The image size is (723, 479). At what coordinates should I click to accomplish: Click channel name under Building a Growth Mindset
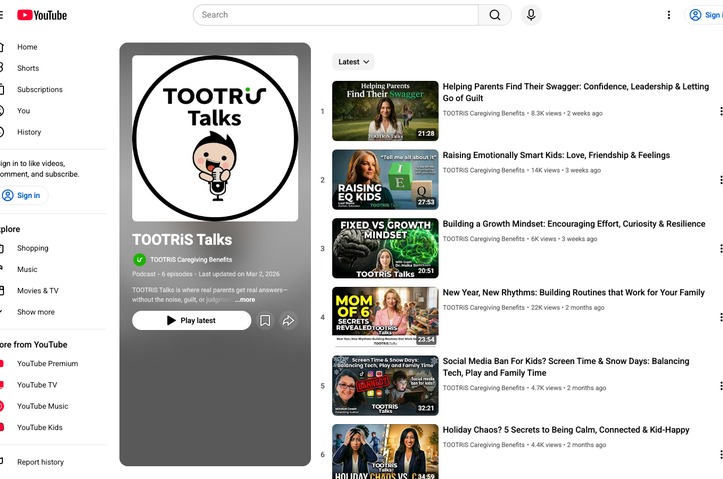click(484, 239)
